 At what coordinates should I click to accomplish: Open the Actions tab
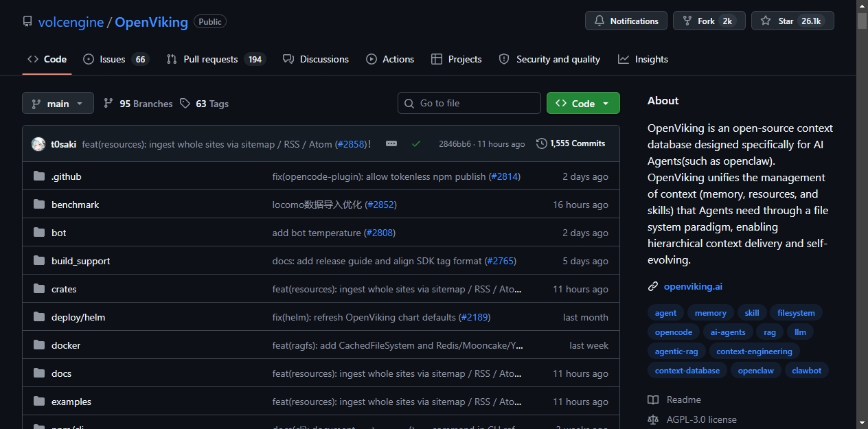tap(390, 59)
